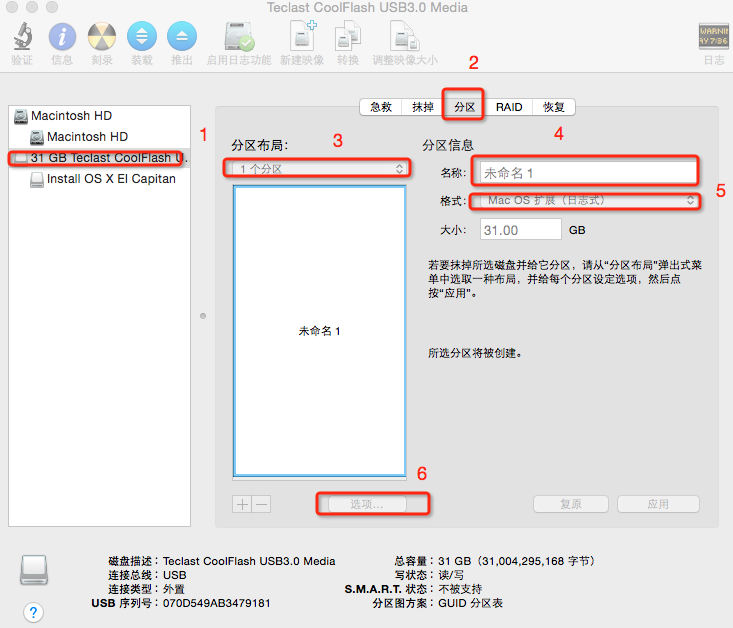Switch to the First Aid (急救) tab
The height and width of the screenshot is (628, 733).
point(381,107)
